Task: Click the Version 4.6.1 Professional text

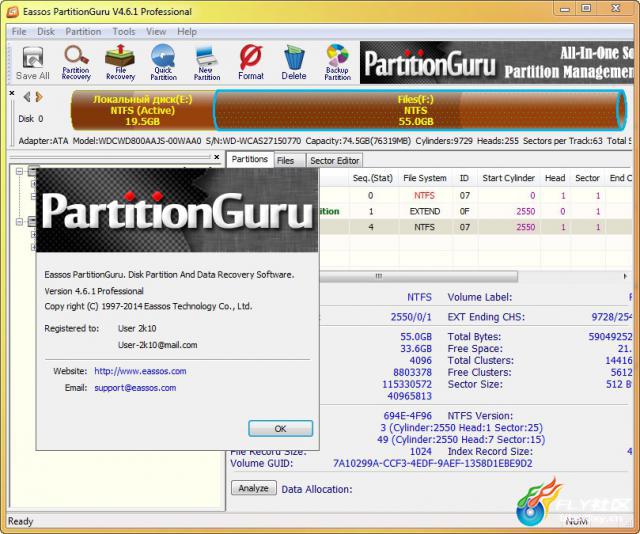Action: point(94,291)
